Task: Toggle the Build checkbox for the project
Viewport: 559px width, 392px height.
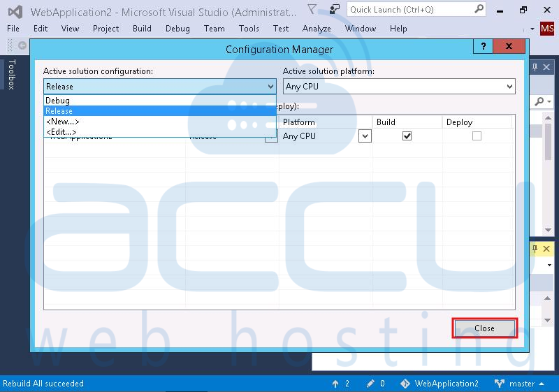Action: point(407,136)
